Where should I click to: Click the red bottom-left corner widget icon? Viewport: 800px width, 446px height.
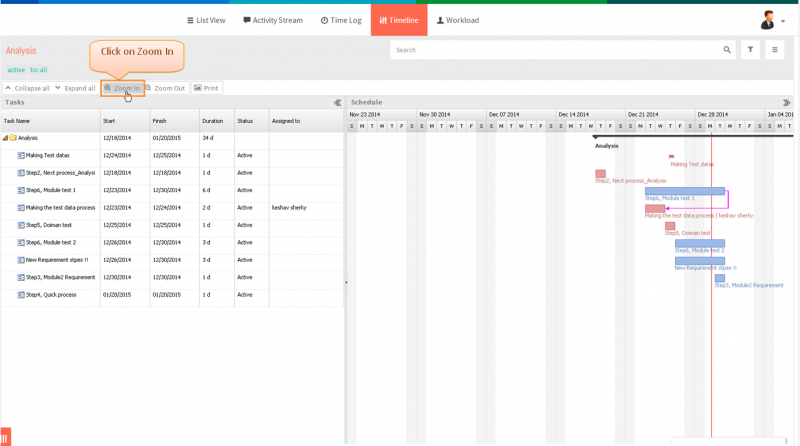(5, 437)
